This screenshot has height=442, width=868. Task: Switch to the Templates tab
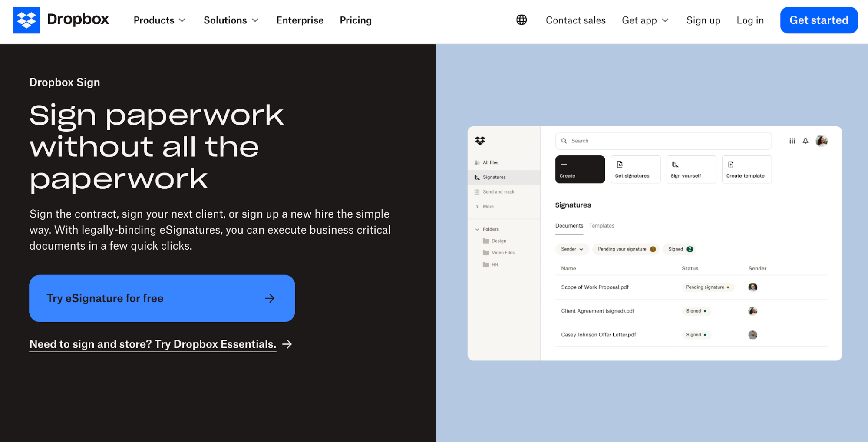click(x=602, y=226)
